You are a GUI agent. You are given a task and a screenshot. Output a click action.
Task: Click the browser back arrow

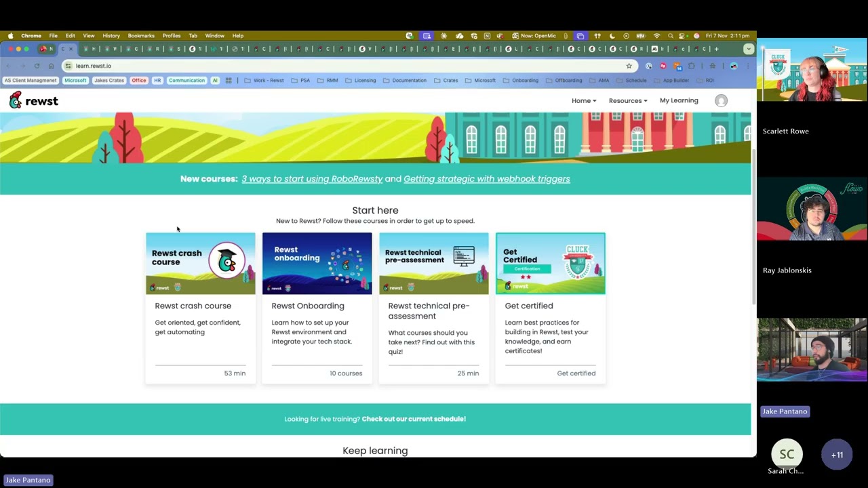point(8,66)
